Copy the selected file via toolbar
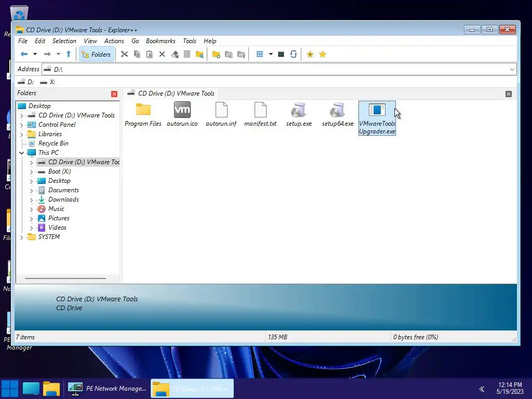 tap(137, 54)
